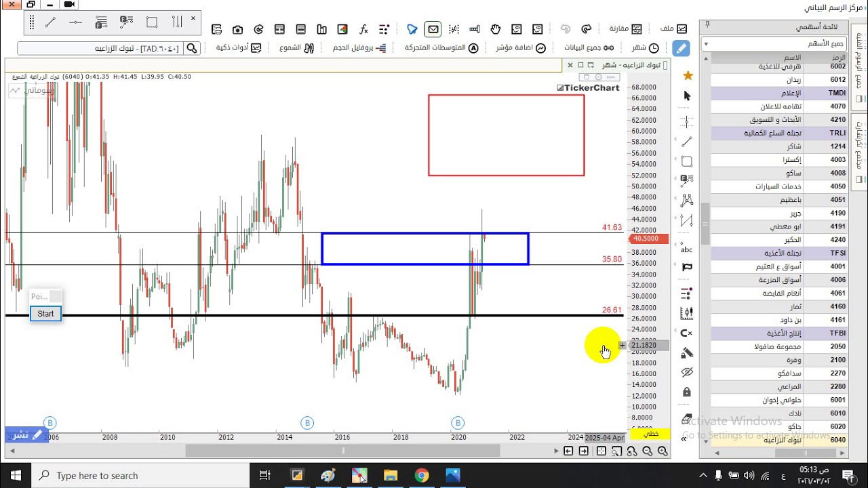Viewport: 868px width, 488px height.
Task: Select the arrow pointer tool
Action: click(687, 96)
